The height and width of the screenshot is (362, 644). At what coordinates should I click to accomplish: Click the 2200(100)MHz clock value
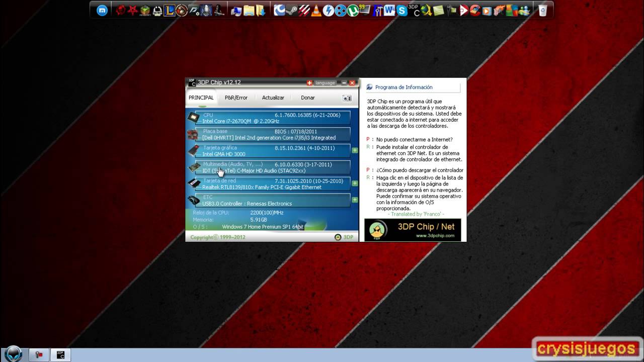coord(267,213)
